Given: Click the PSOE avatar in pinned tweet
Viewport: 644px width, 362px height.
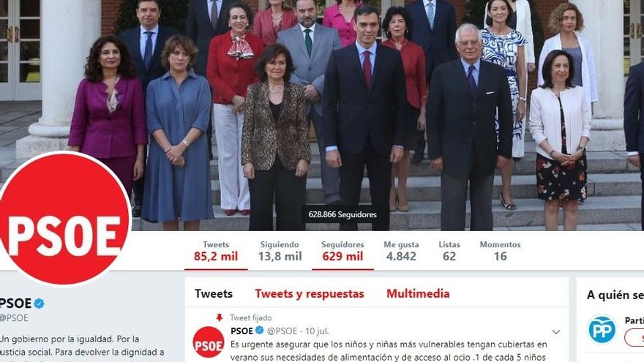Looking at the screenshot, I should point(209,342).
